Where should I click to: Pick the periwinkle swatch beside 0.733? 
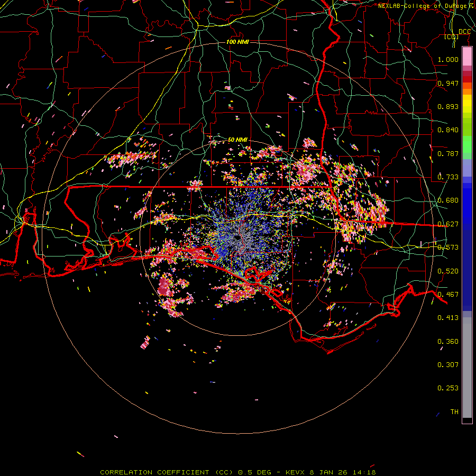tap(467, 168)
